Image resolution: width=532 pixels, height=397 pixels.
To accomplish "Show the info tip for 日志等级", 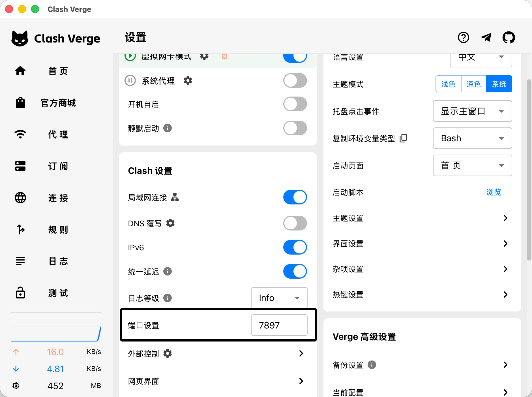I will 168,298.
